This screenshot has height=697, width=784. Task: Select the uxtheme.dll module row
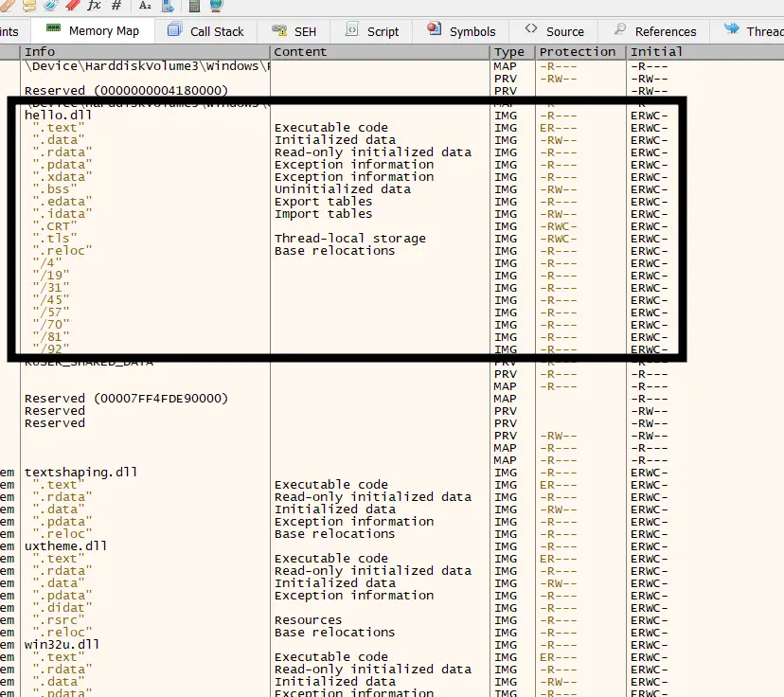pyautogui.click(x=66, y=546)
